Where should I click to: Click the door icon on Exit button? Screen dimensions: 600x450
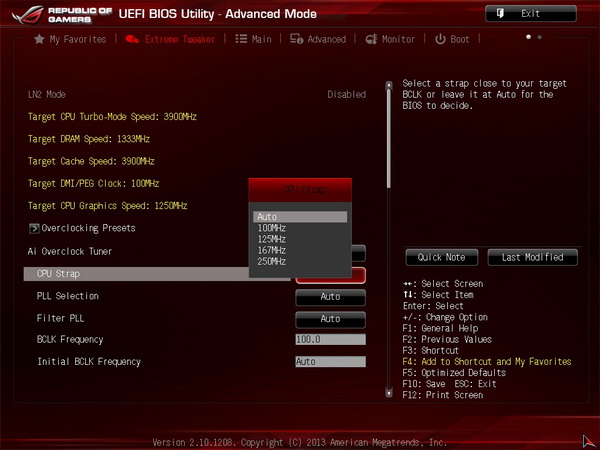coord(500,13)
